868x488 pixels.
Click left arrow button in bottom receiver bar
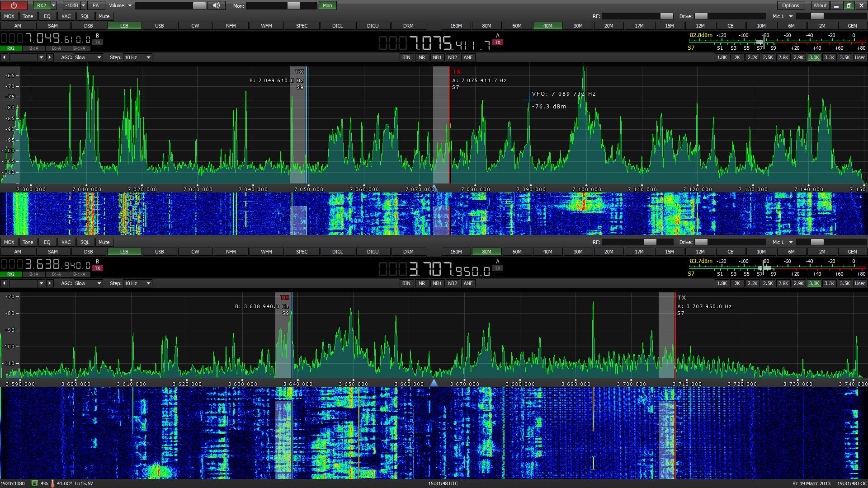point(4,283)
